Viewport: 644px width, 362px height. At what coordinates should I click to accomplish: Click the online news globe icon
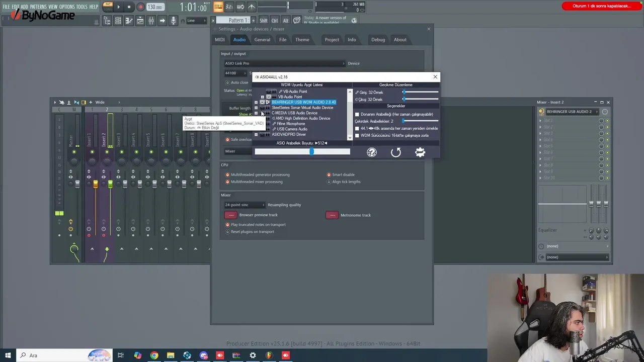point(354,21)
